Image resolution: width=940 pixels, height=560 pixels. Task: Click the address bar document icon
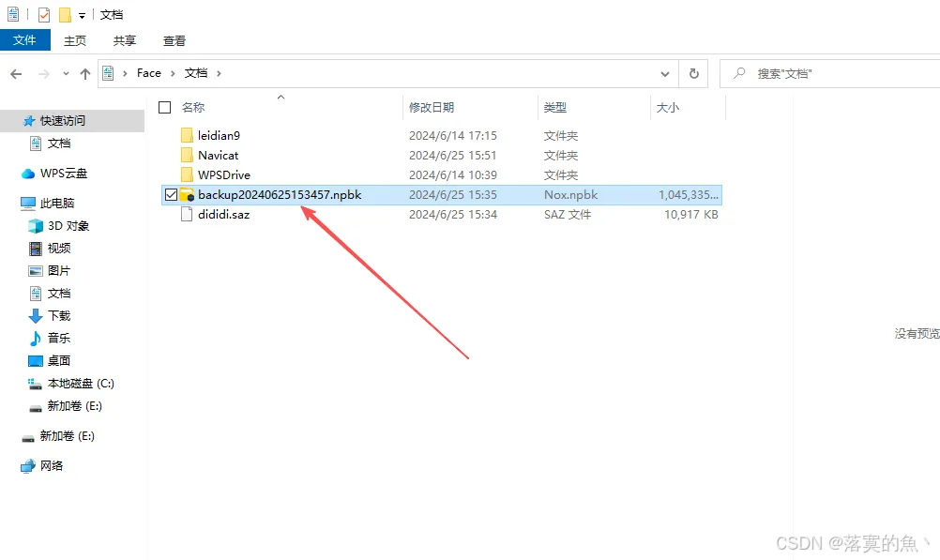[108, 73]
